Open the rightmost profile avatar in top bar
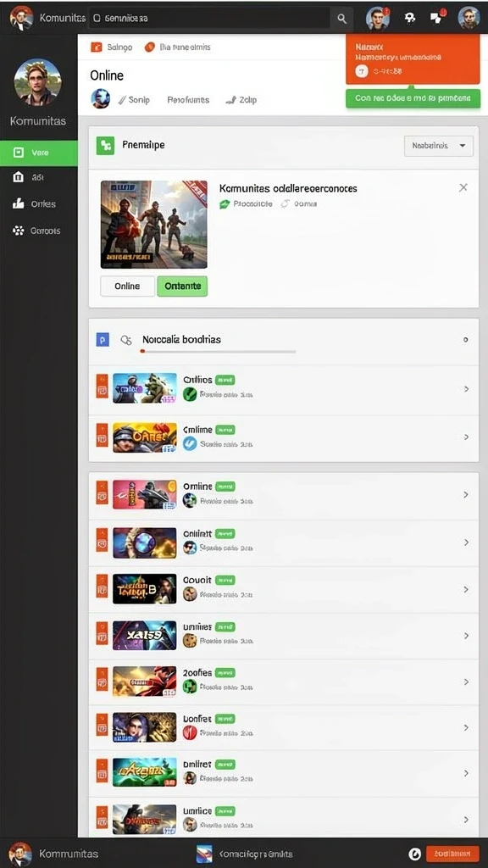 pos(469,18)
